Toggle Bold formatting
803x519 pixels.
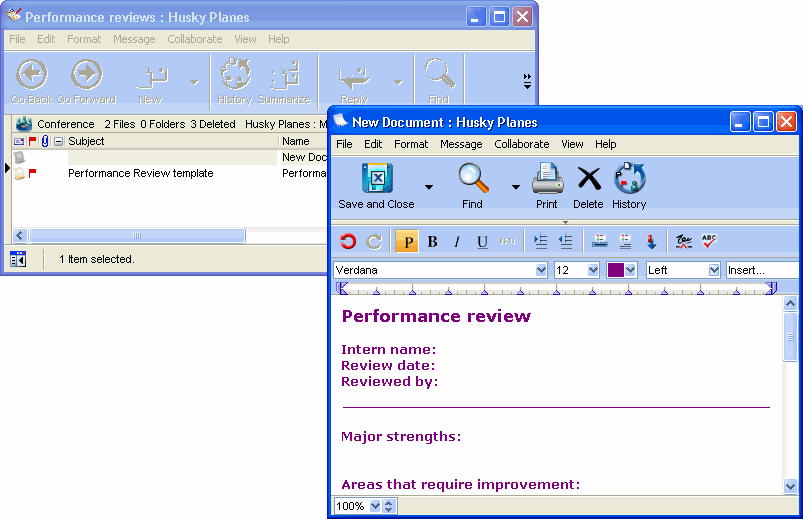tap(433, 241)
